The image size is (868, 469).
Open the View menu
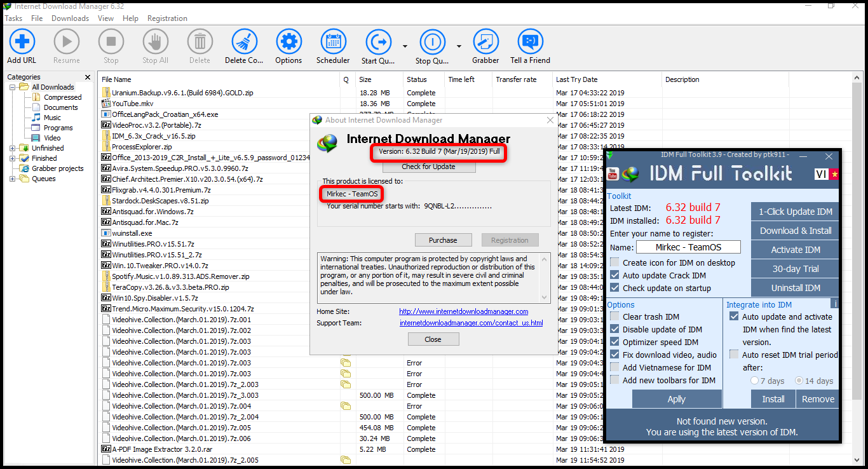click(106, 18)
